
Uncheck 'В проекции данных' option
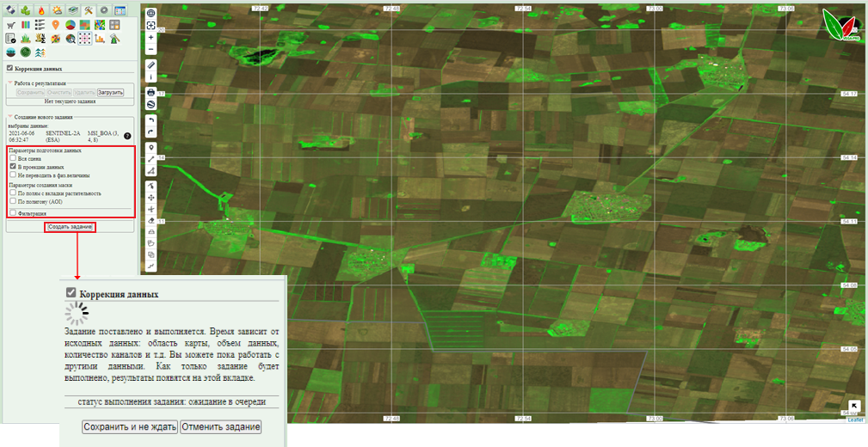click(x=12, y=167)
